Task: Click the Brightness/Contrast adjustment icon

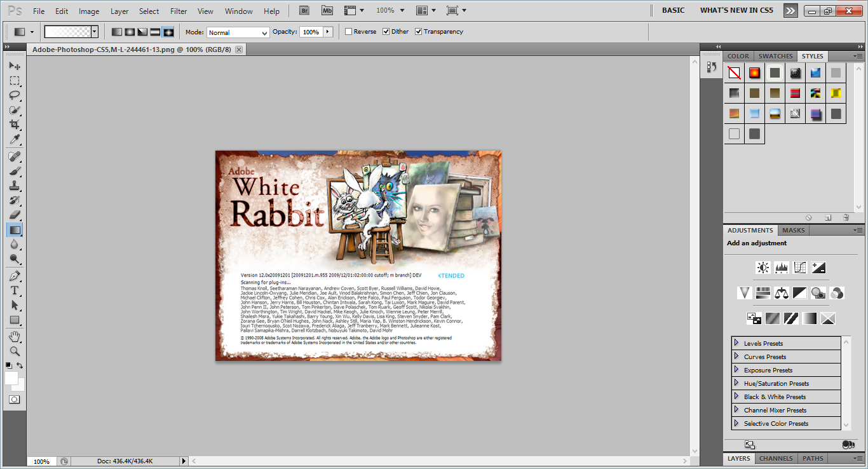Action: (x=763, y=268)
